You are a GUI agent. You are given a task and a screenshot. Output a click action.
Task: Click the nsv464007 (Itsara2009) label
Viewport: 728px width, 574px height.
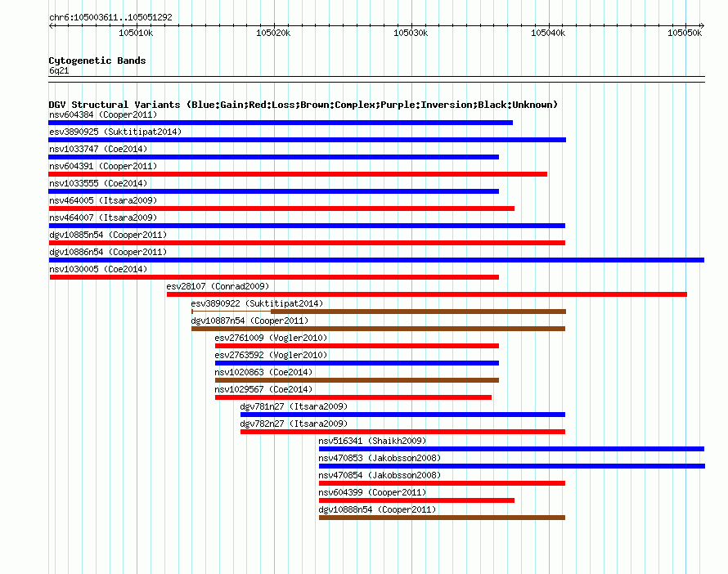[103, 217]
